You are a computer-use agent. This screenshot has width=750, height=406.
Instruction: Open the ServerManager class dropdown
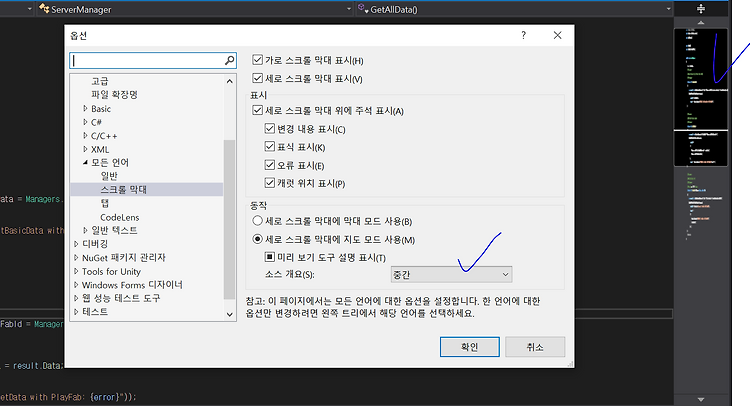pos(349,9)
